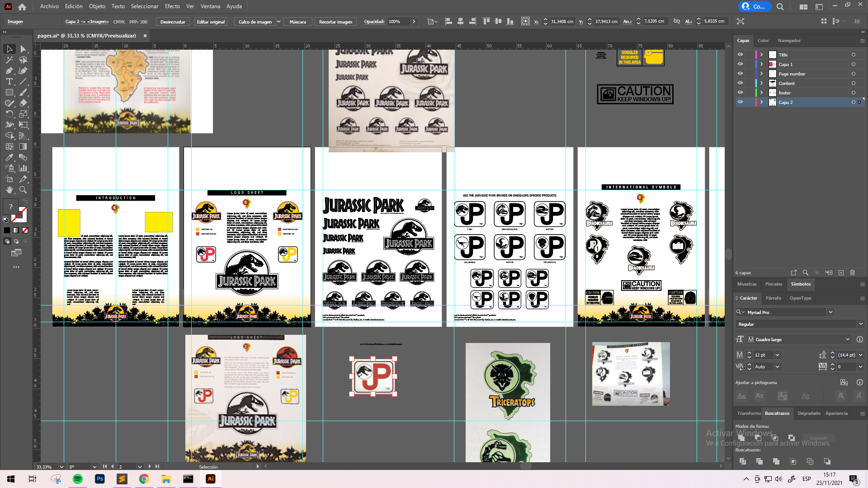Select the Eraser tool
The width and height of the screenshot is (868, 488).
tap(23, 103)
